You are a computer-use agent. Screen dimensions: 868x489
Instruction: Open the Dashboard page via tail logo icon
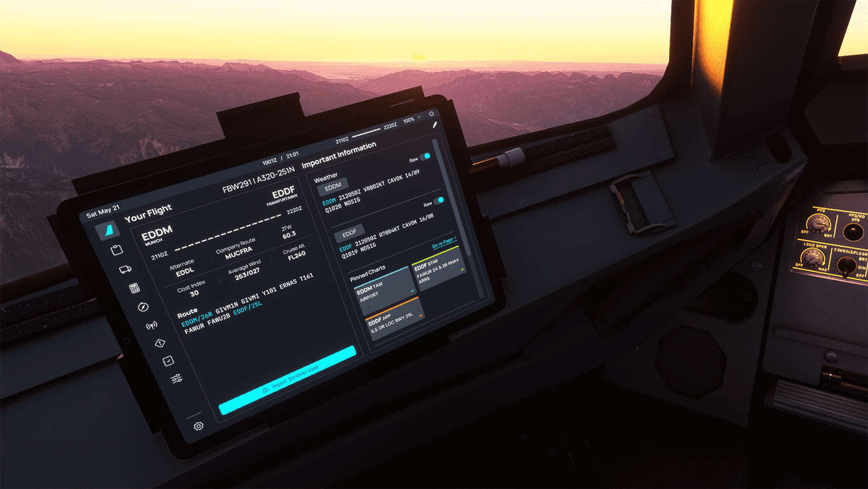(x=107, y=231)
